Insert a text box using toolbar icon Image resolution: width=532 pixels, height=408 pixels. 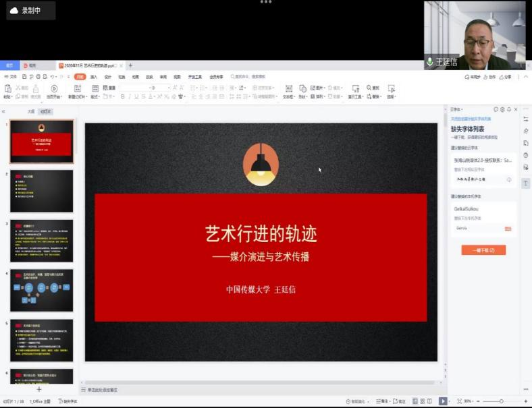pos(288,89)
